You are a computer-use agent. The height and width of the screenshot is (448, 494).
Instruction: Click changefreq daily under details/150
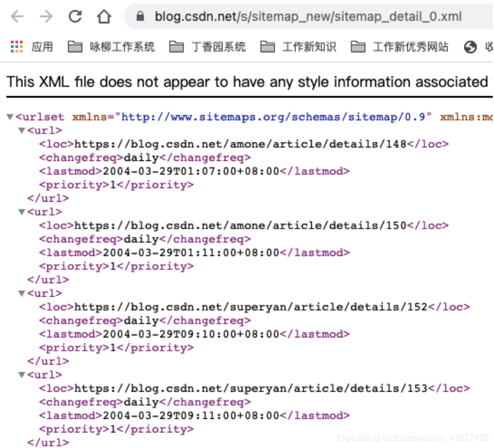[x=145, y=239]
